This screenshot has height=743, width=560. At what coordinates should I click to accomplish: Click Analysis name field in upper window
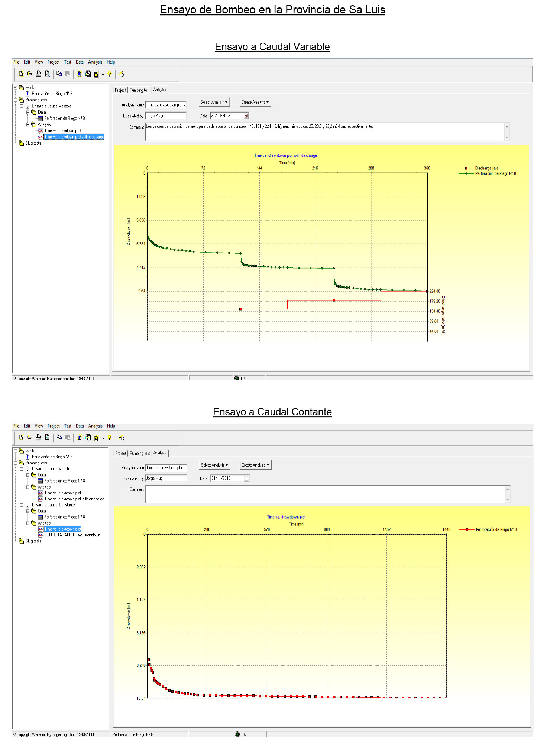click(x=166, y=105)
